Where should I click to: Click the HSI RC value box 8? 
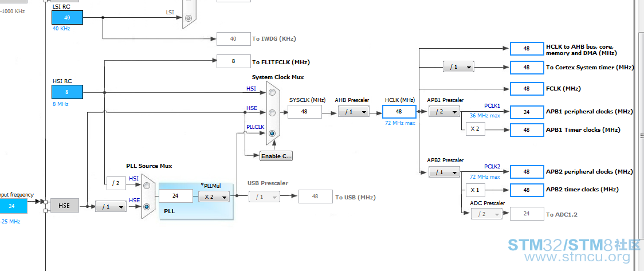68,92
